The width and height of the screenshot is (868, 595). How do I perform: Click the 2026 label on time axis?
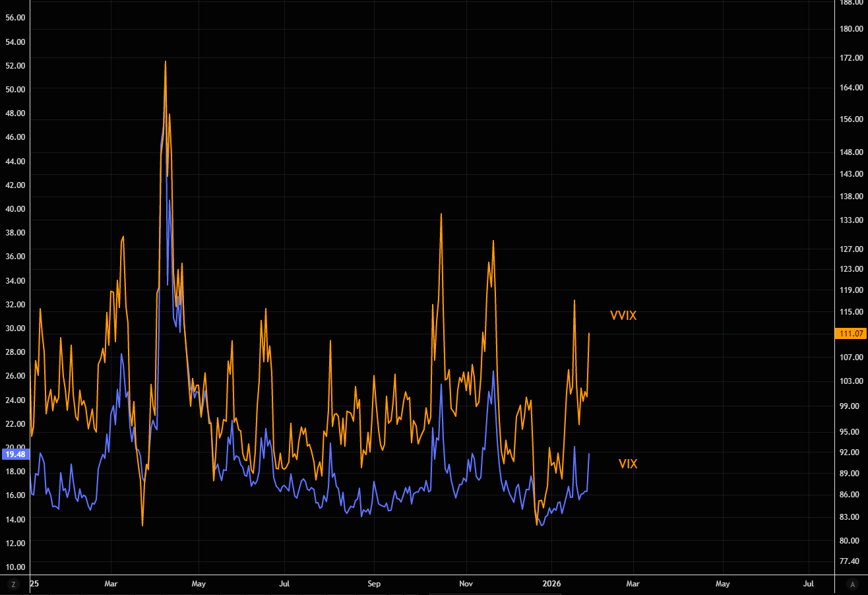pyautogui.click(x=551, y=584)
